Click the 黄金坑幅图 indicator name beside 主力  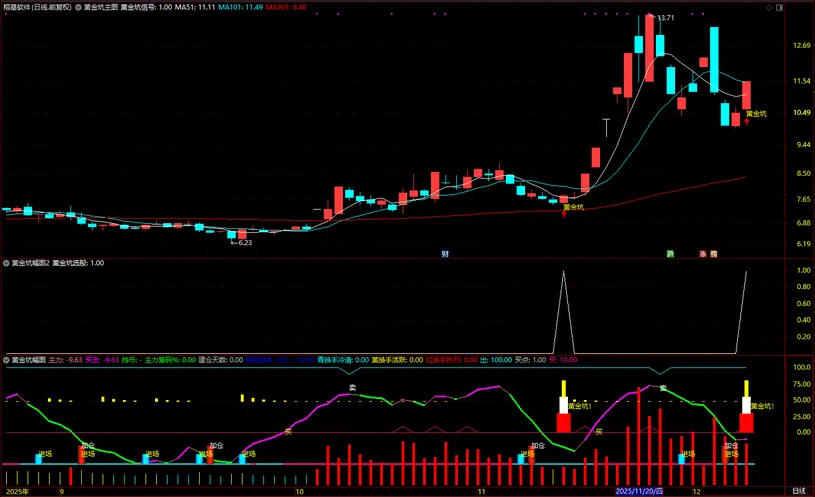click(29, 360)
